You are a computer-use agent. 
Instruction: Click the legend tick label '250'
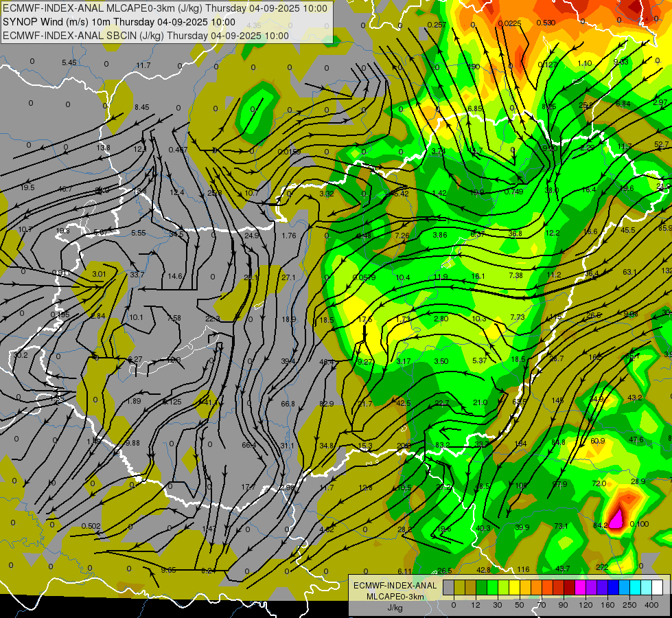(629, 605)
